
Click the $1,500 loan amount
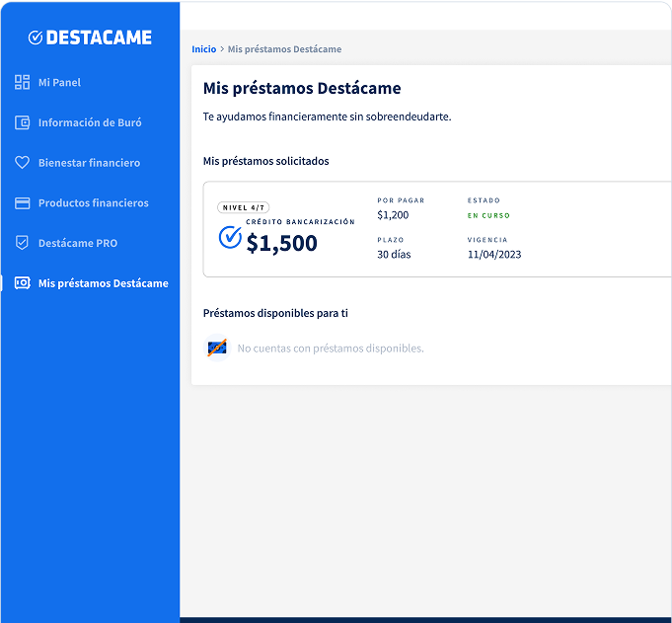(x=281, y=243)
